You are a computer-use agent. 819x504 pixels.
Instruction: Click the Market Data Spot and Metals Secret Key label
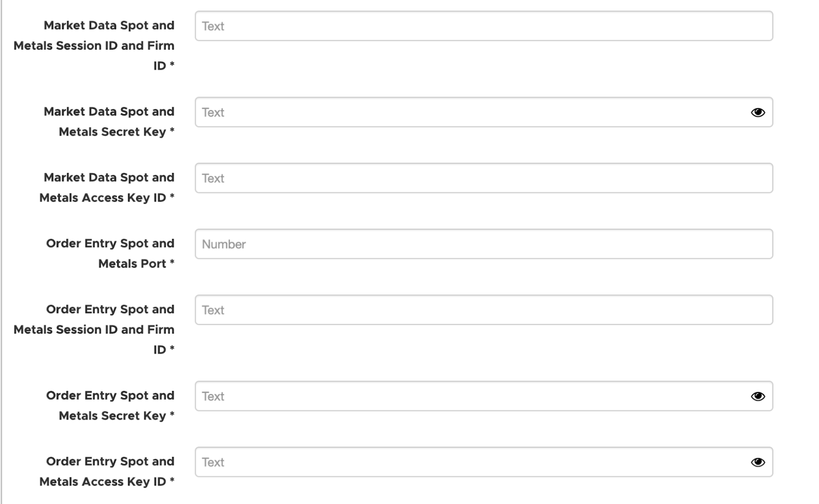109,122
